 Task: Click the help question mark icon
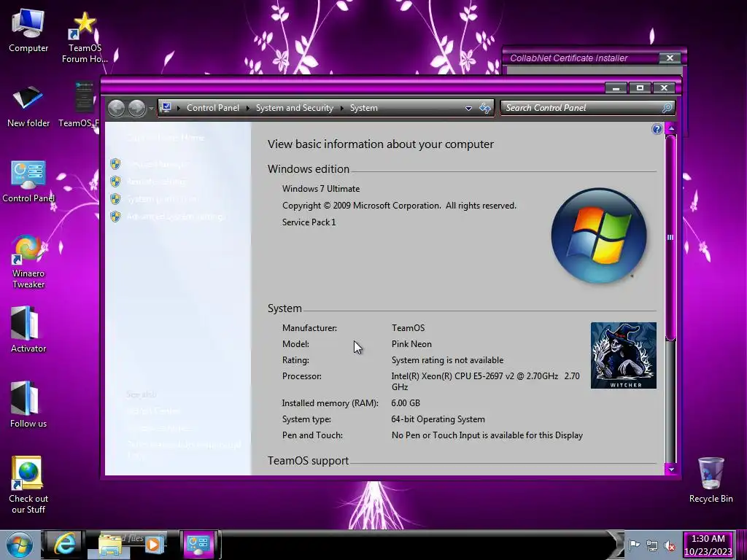(x=657, y=129)
